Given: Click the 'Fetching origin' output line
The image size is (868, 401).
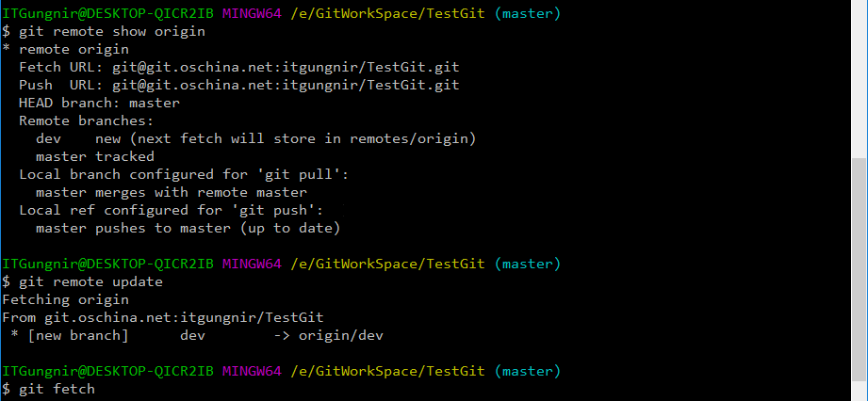Looking at the screenshot, I should click(x=65, y=299).
